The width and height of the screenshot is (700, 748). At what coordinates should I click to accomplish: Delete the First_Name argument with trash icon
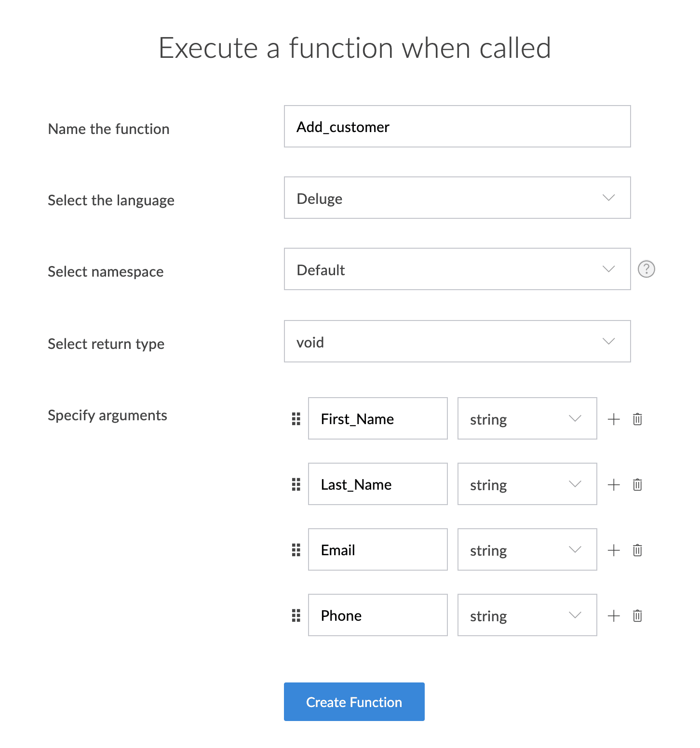point(637,419)
